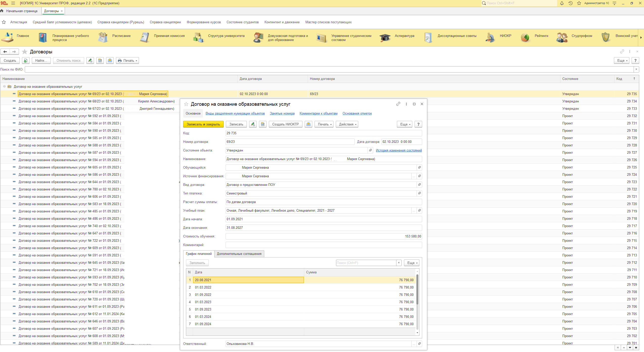
Task: Open Состояние объекта selection button
Action: (370, 150)
